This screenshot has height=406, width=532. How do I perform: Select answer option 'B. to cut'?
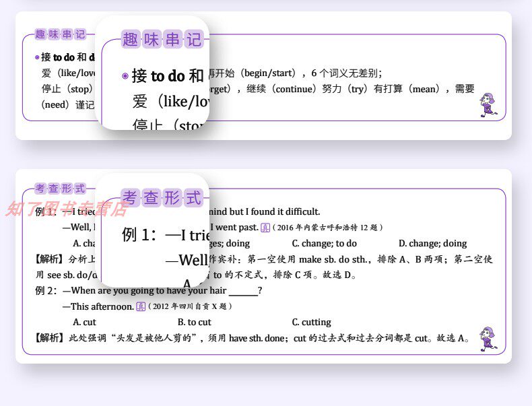[194, 322]
